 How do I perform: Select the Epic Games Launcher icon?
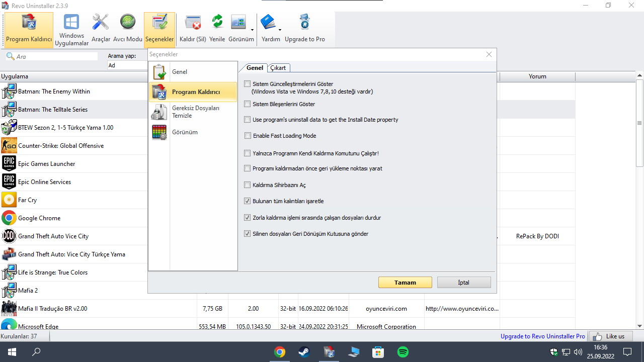[x=9, y=164]
